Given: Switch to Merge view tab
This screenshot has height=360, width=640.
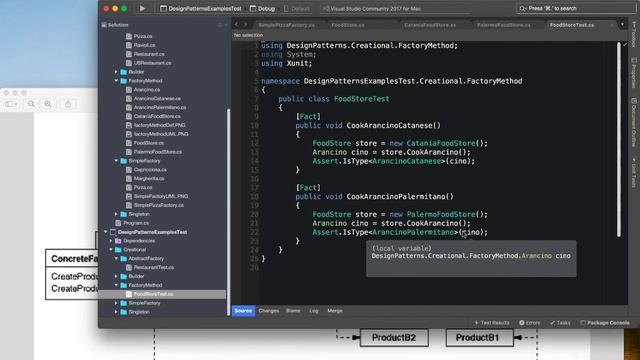Looking at the screenshot, I should coord(335,311).
